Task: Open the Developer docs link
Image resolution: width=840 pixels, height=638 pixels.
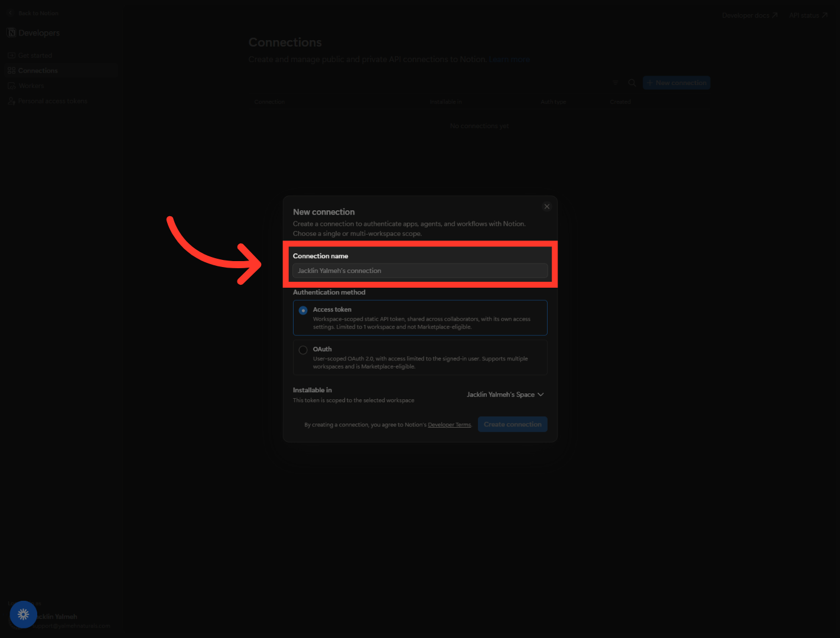Action: pos(750,15)
